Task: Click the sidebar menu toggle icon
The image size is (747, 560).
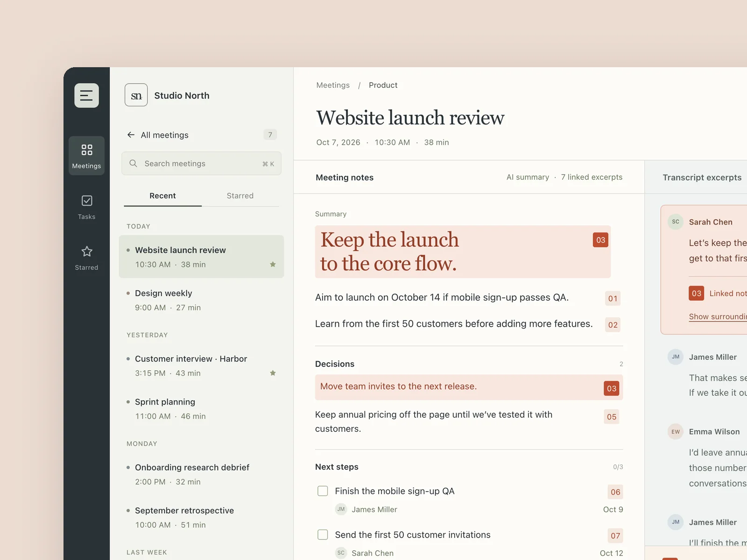Action: point(86,96)
